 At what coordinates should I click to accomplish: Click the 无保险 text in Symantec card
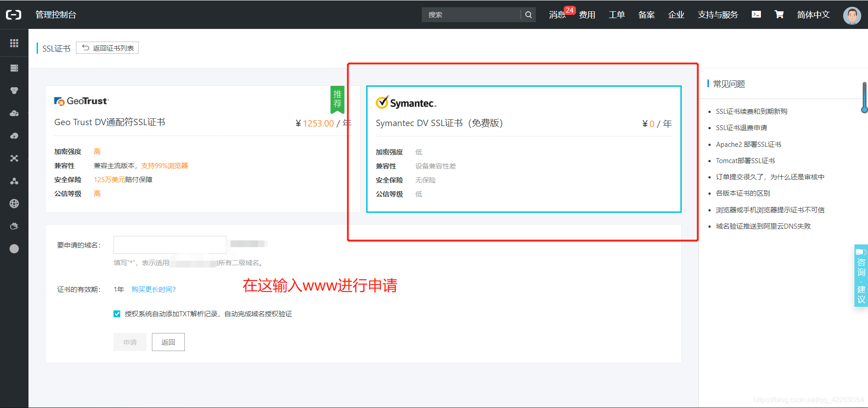pyautogui.click(x=425, y=180)
